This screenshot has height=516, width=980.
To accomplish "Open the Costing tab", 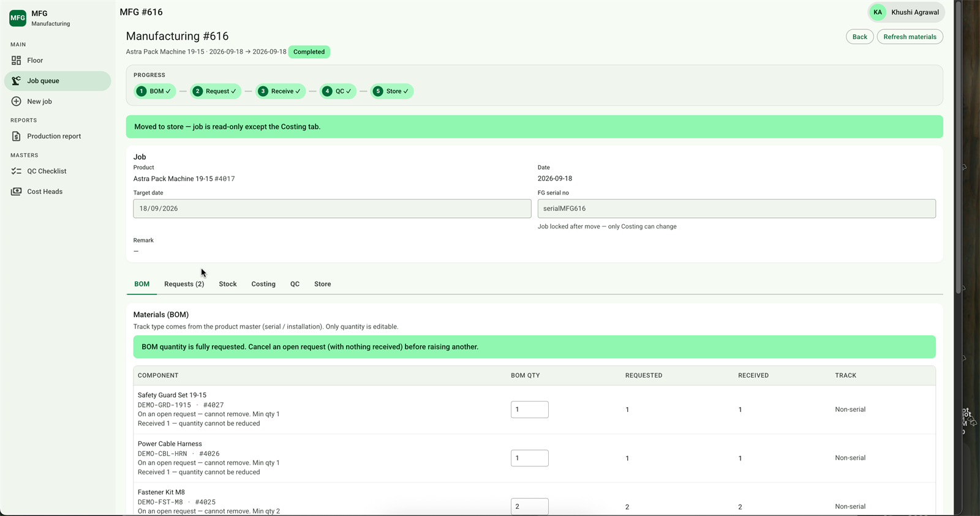I will pyautogui.click(x=263, y=284).
